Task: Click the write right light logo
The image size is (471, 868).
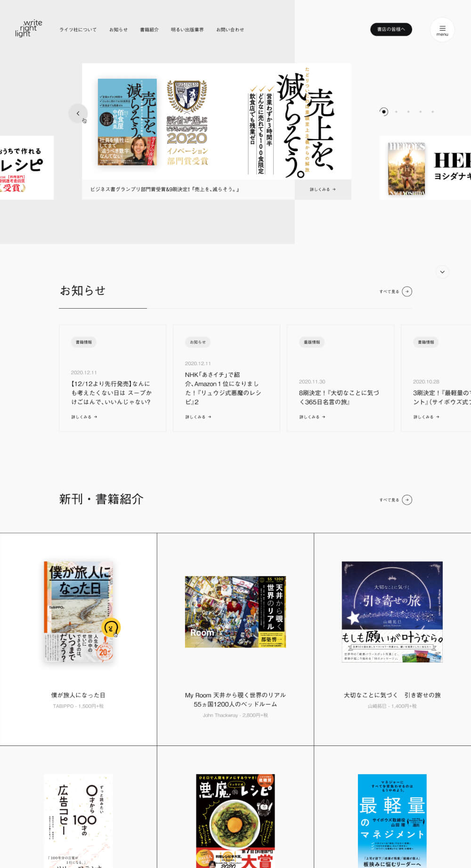Action: pyautogui.click(x=28, y=28)
